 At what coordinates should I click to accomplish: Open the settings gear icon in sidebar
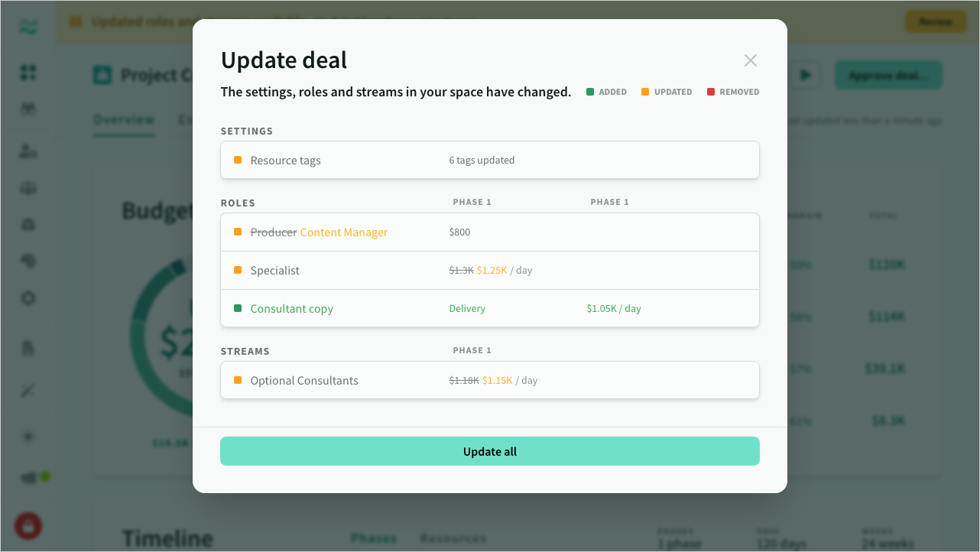click(28, 298)
